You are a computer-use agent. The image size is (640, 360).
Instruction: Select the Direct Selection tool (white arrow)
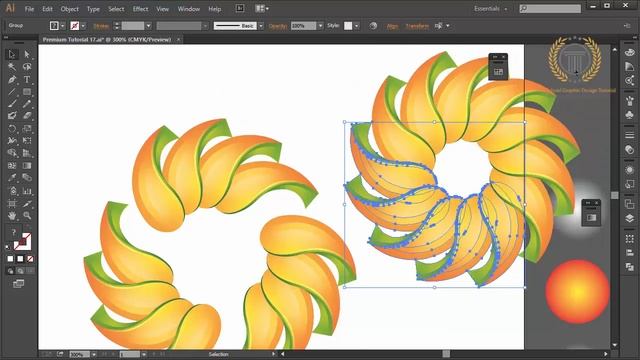(27, 54)
